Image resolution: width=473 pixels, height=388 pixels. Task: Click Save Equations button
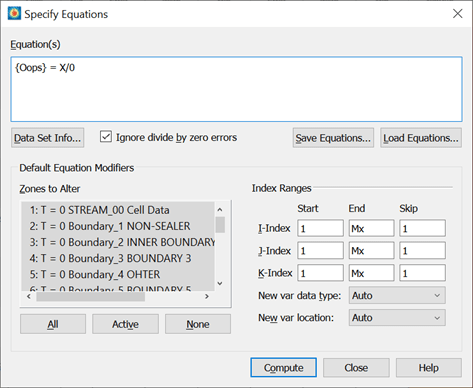[333, 138]
